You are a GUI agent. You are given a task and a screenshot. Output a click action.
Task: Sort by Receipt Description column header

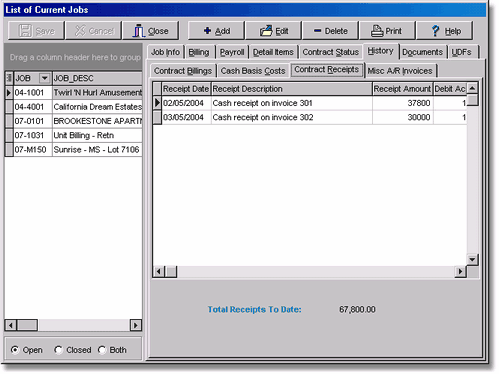(x=292, y=89)
